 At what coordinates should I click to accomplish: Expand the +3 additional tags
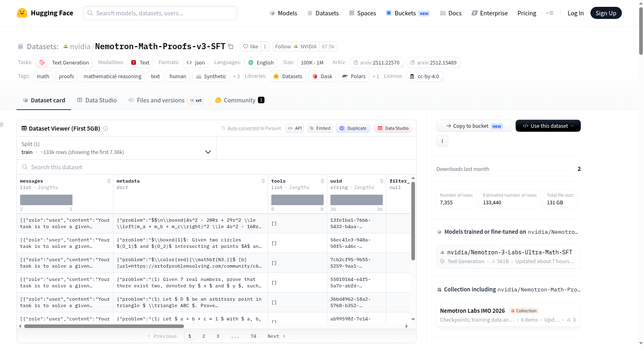pyautogui.click(x=236, y=76)
